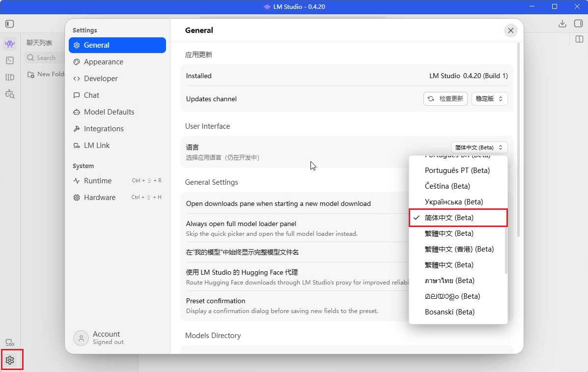The image size is (588, 372).
Task: Open the Integrations settings tab
Action: (117, 129)
